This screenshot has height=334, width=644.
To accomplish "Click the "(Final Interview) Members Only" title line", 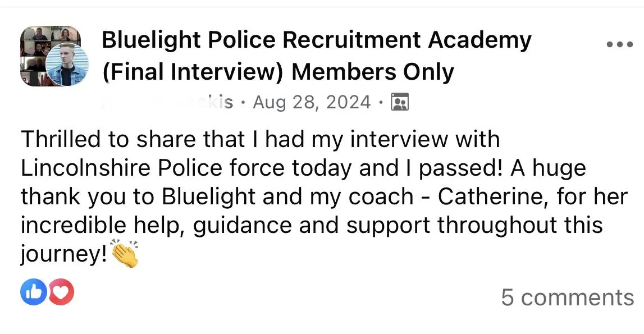I will point(278,72).
